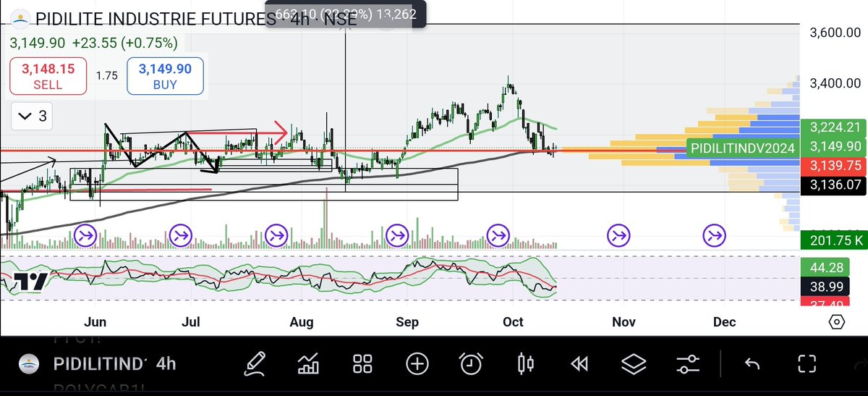Select the Oct label on the time axis

click(513, 322)
